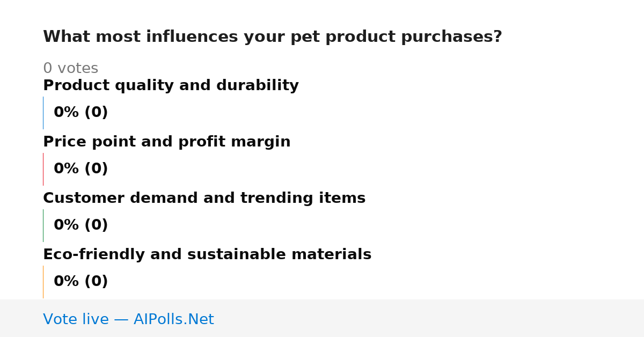Image resolution: width=644 pixels, height=337 pixels.
Task: Select Product quality and durability option
Action: point(171,86)
